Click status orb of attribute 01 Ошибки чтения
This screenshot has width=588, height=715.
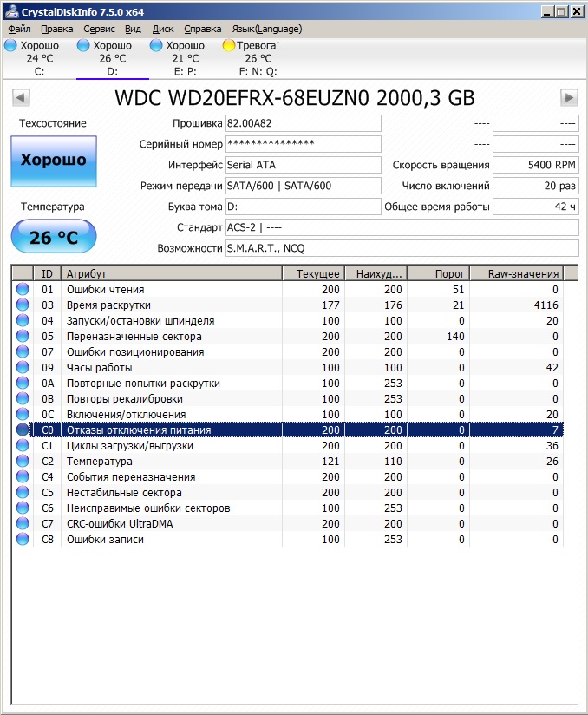[x=23, y=289]
